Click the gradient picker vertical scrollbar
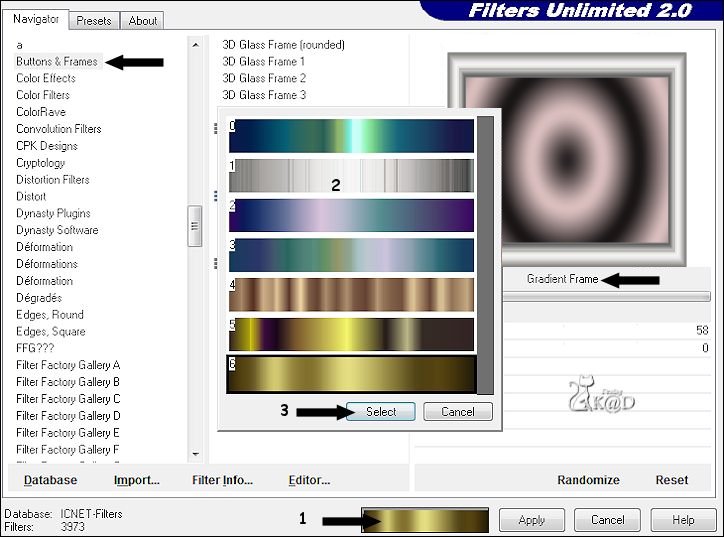 pos(485,255)
